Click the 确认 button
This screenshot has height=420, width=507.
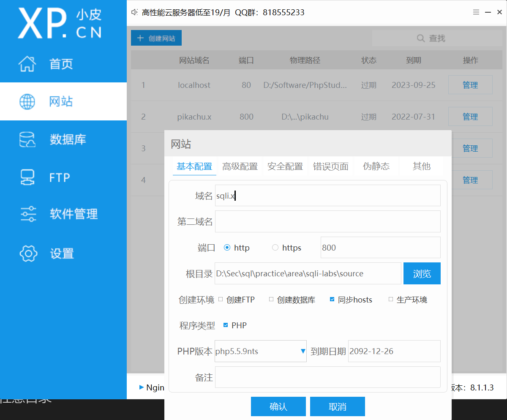click(x=278, y=406)
